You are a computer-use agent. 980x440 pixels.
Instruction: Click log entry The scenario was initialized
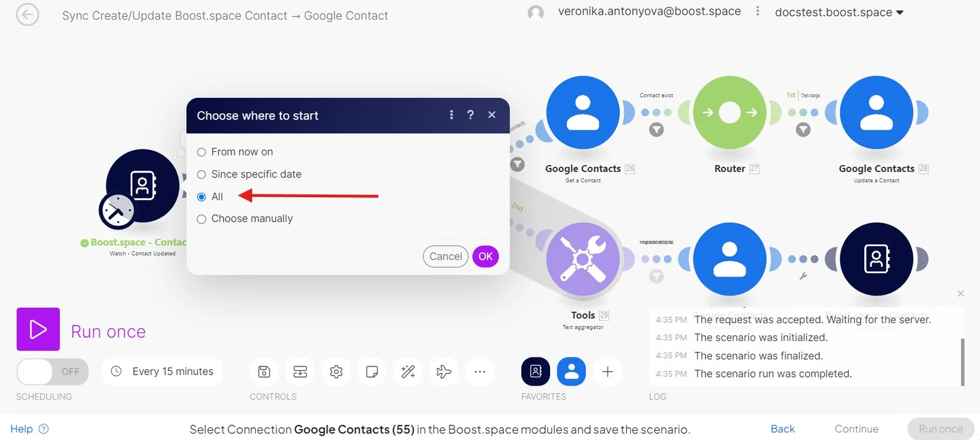tap(761, 338)
